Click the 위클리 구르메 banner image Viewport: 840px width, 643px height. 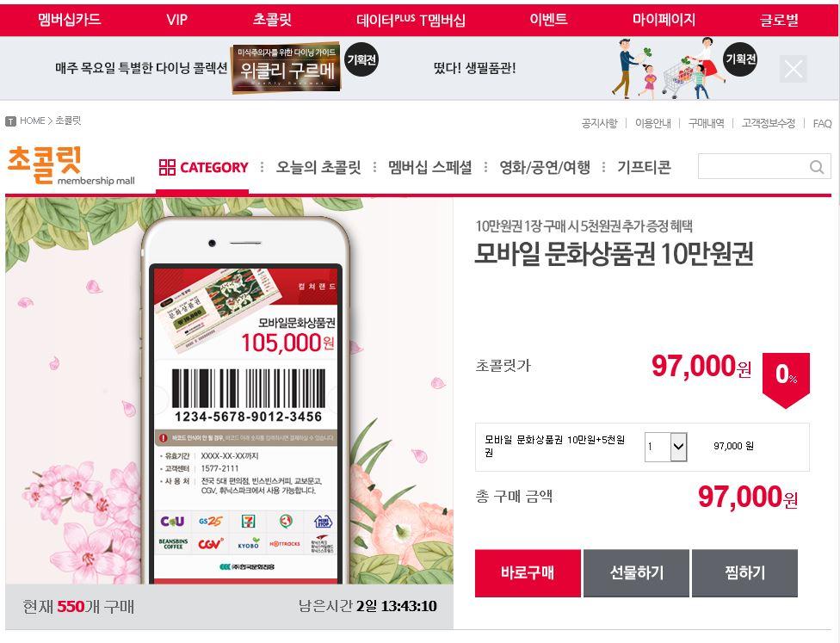pyautogui.click(x=286, y=69)
